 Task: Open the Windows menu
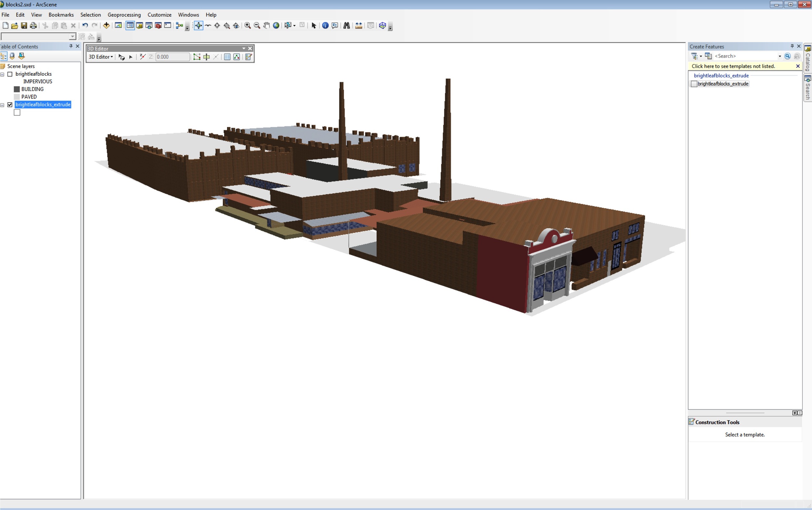(188, 15)
